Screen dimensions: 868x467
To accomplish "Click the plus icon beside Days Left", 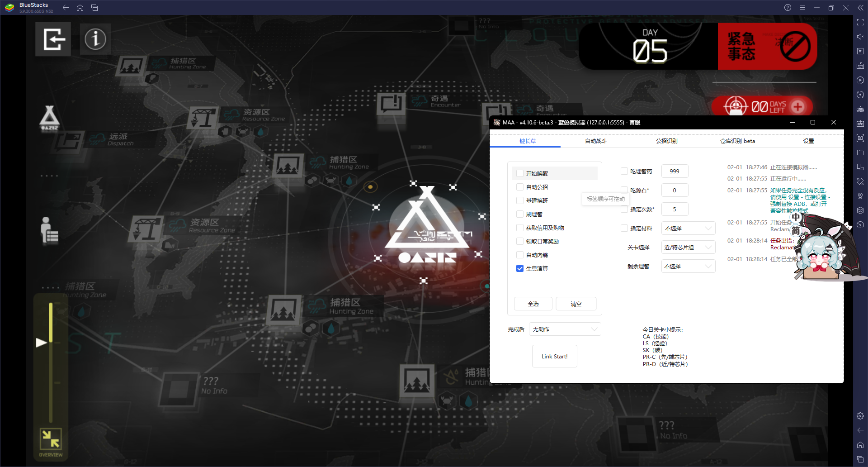I will 798,106.
